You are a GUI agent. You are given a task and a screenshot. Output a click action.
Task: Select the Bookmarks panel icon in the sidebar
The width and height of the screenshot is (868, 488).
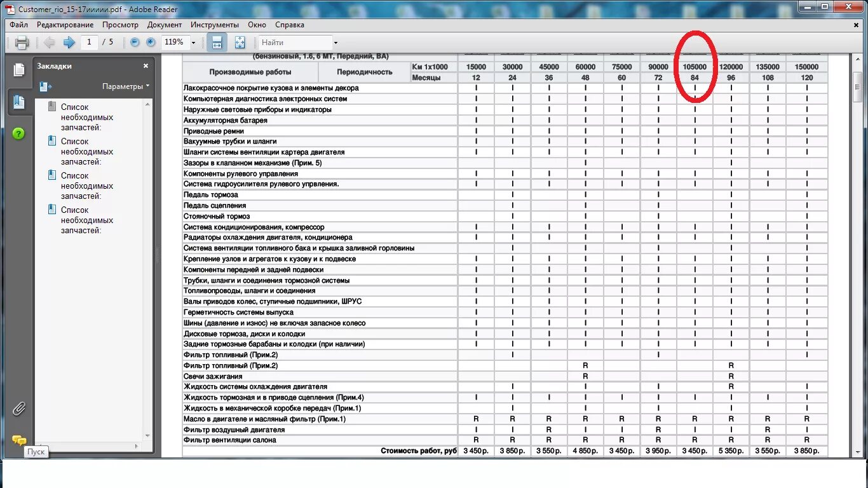(x=19, y=101)
